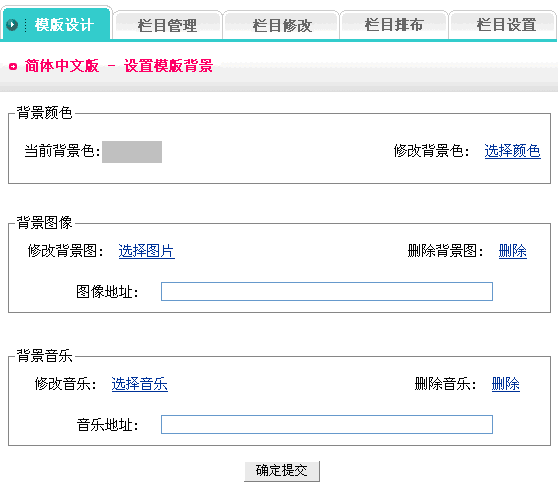Focus the 图像地址 input field
558x499 pixels.
point(327,291)
